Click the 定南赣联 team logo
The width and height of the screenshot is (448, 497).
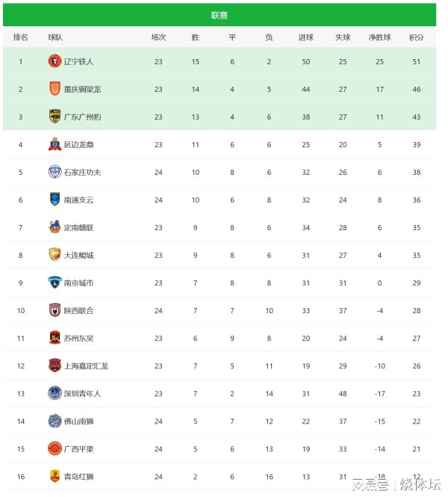55,227
